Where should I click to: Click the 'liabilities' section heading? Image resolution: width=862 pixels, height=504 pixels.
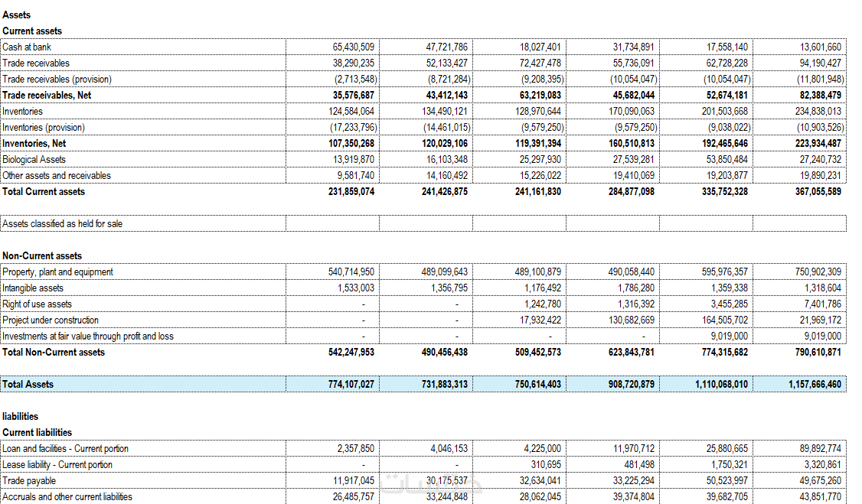click(x=21, y=417)
